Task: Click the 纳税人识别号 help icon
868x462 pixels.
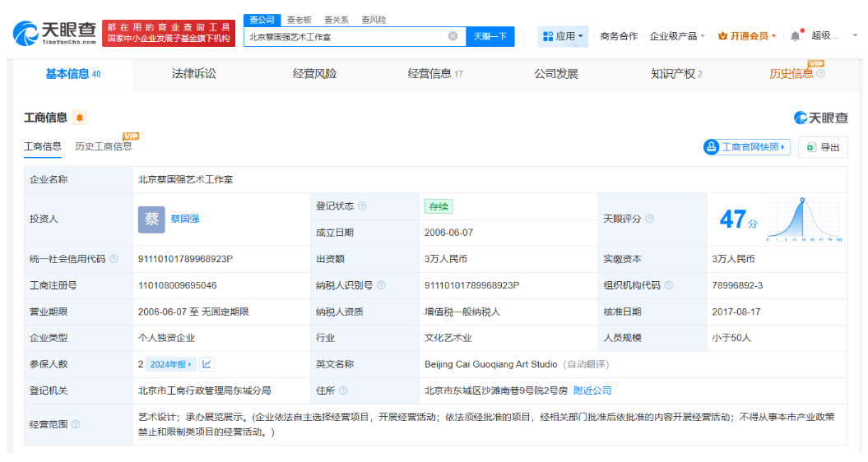Action: tap(381, 285)
